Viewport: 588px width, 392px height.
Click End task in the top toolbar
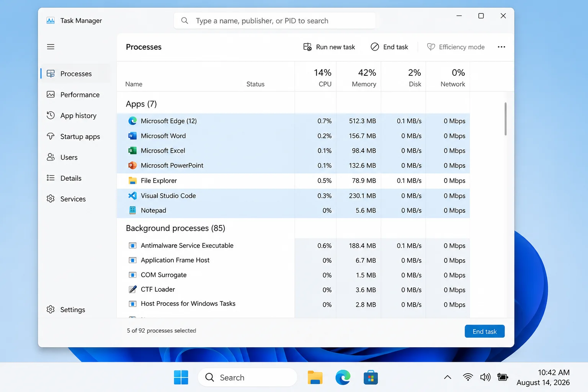389,47
